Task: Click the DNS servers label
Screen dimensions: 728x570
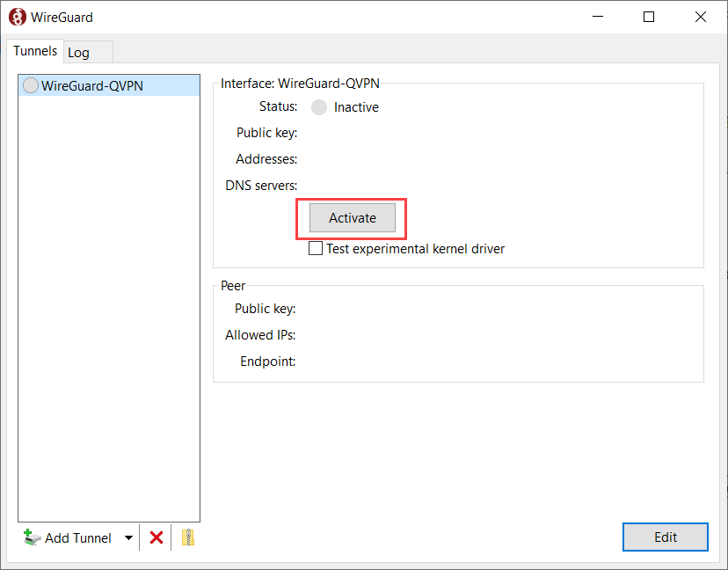Action: pos(261,186)
